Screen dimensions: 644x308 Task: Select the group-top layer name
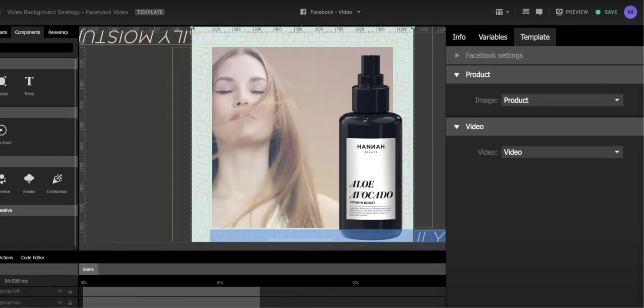(x=10, y=303)
